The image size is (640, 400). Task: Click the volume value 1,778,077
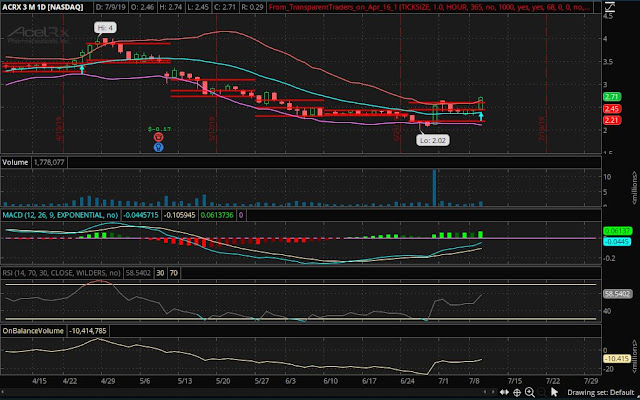tap(49, 162)
